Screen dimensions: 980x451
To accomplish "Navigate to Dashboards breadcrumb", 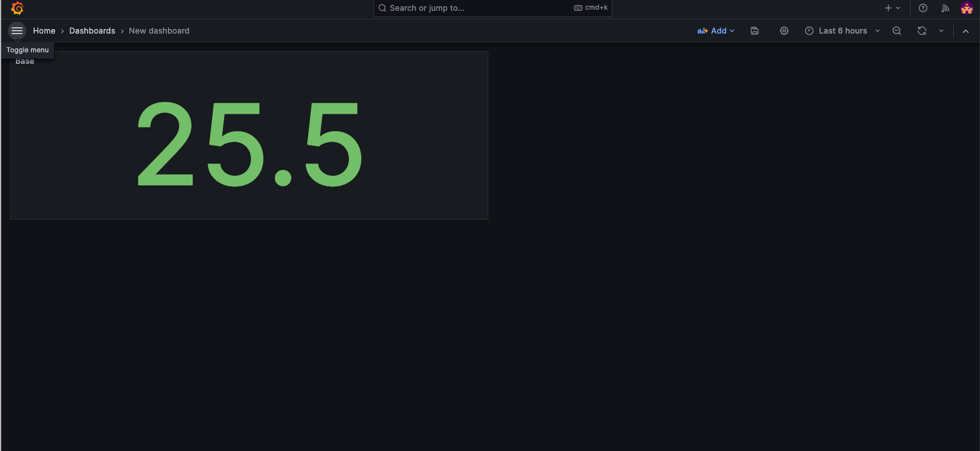I will pyautogui.click(x=92, y=31).
